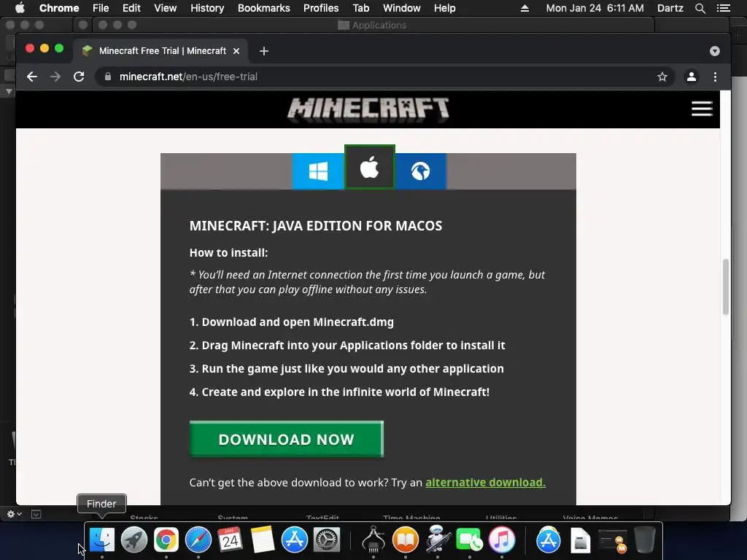Open Launchpad rocket in the dock

134,540
